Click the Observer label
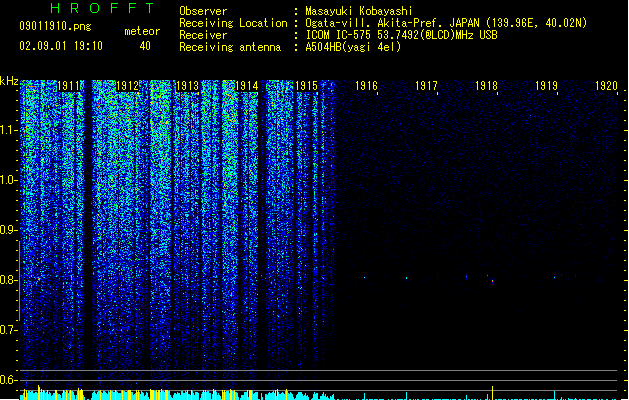Screen dimensions: 629x400 (203, 11)
